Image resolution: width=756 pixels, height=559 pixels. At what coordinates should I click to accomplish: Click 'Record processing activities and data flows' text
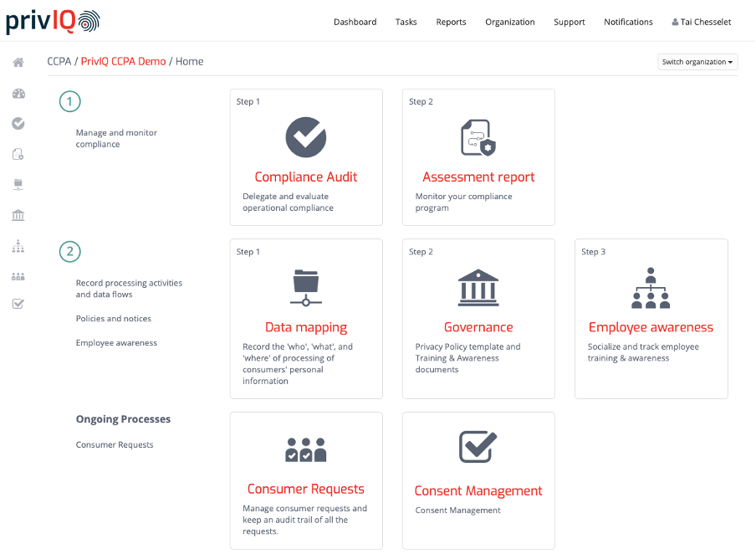coord(129,289)
